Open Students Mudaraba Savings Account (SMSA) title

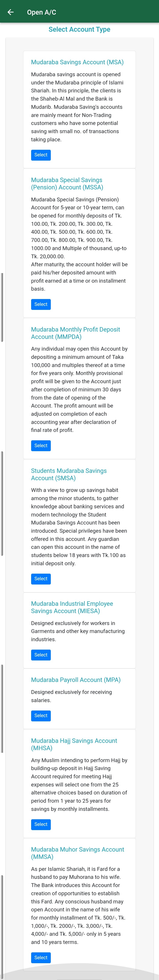point(69,474)
